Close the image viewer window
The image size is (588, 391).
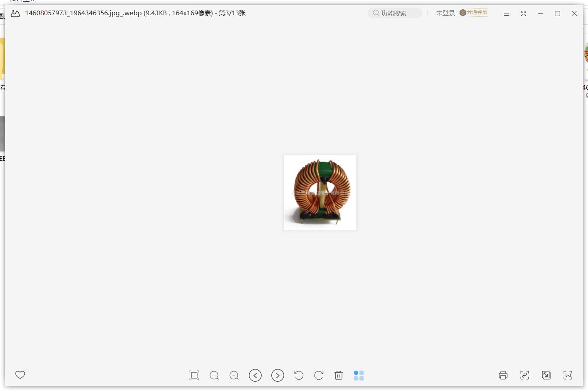point(574,14)
